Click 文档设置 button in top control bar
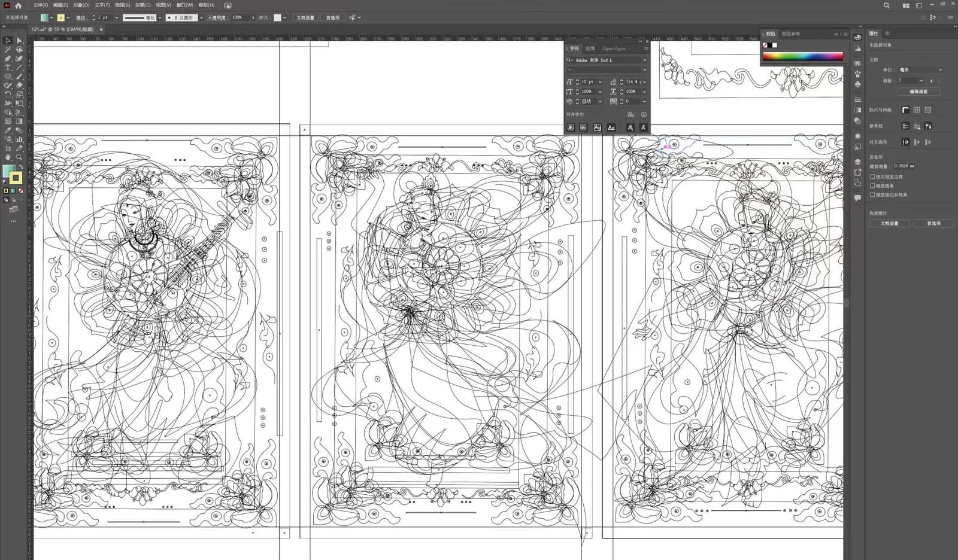Screen dimensions: 958x560 (305, 18)
